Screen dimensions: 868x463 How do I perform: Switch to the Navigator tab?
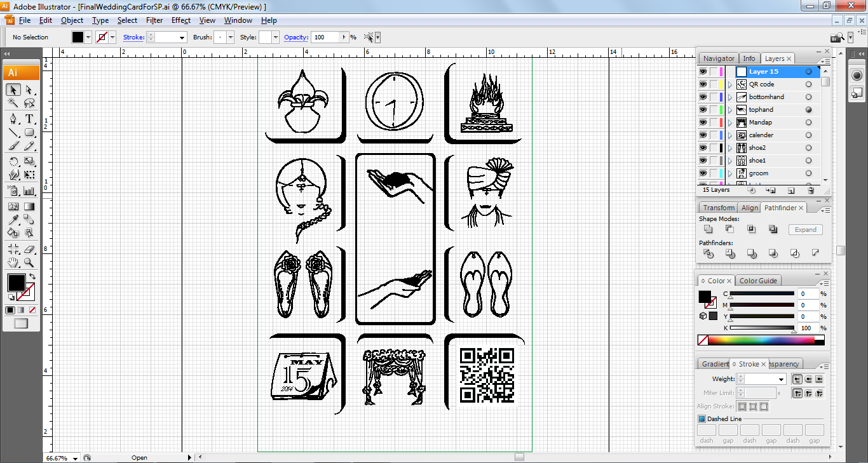point(719,58)
